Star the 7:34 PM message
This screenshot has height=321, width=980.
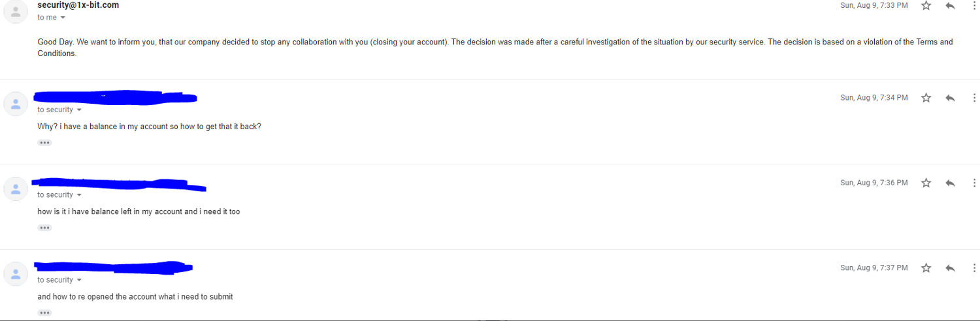click(x=926, y=98)
